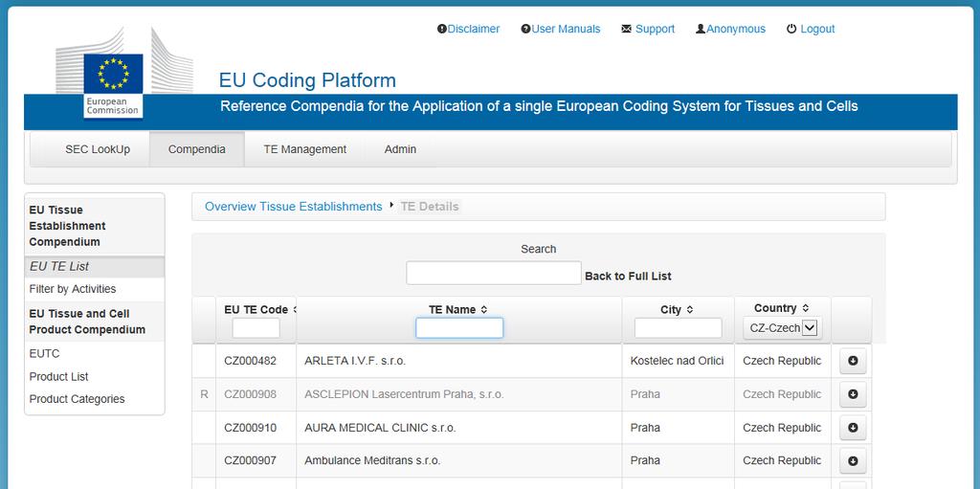Click the Anonymous user icon
This screenshot has height=489, width=980.
click(701, 29)
